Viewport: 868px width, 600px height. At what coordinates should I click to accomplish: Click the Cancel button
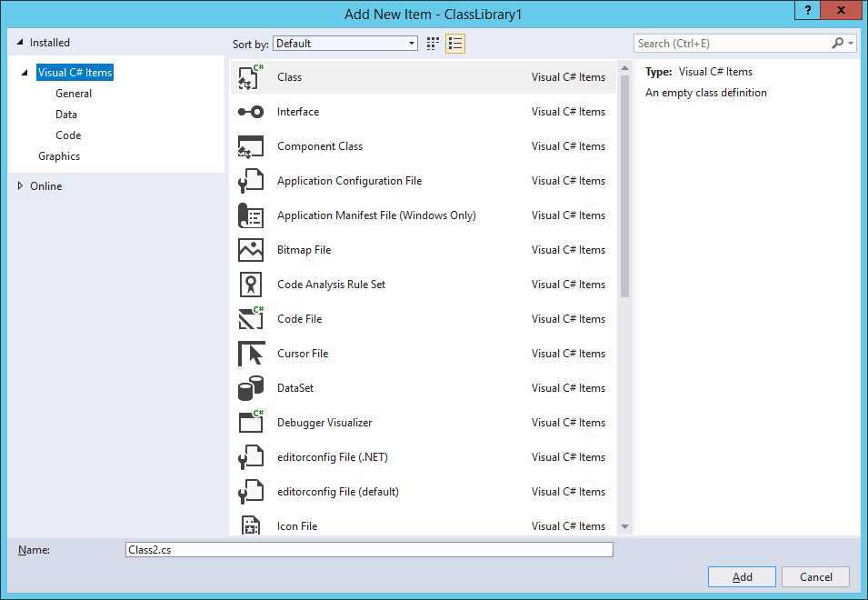pos(816,576)
